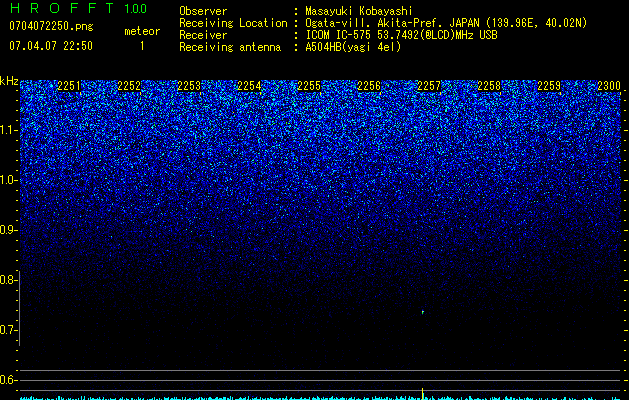
Task: Click the meteor echo dot in spectrogram
Action: tap(422, 312)
